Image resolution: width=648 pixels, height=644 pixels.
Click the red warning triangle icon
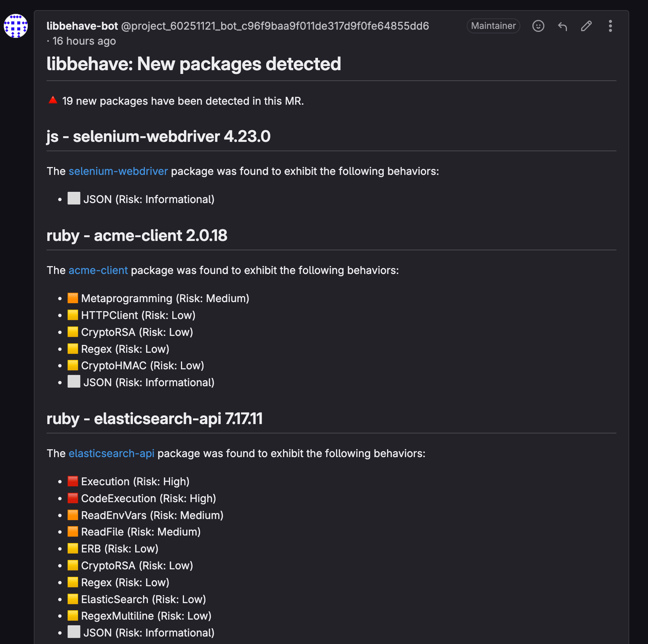pyautogui.click(x=53, y=100)
